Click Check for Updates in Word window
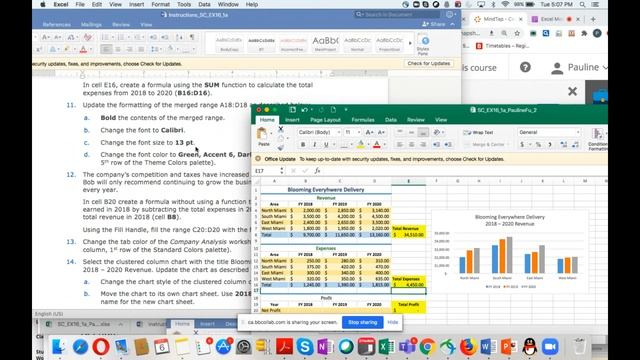This screenshot has width=640, height=360. 429,64
